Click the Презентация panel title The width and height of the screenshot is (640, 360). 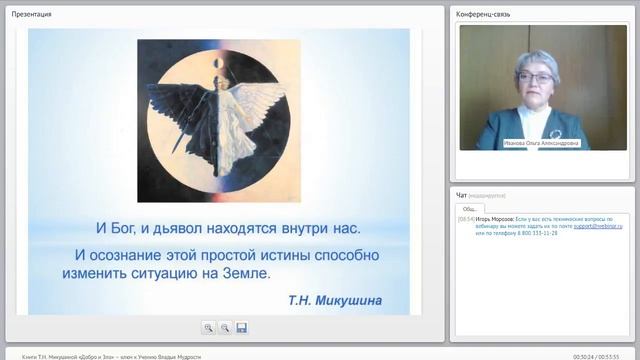click(x=31, y=14)
